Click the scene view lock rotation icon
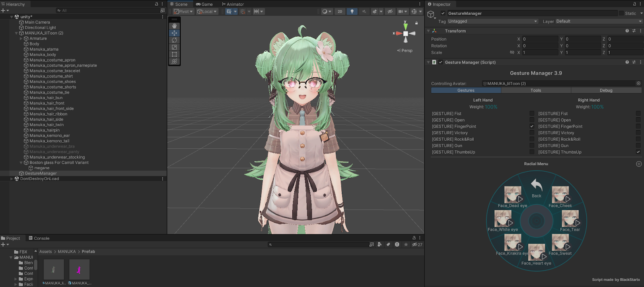Screen dimensions: 644x287 pyautogui.click(x=417, y=23)
